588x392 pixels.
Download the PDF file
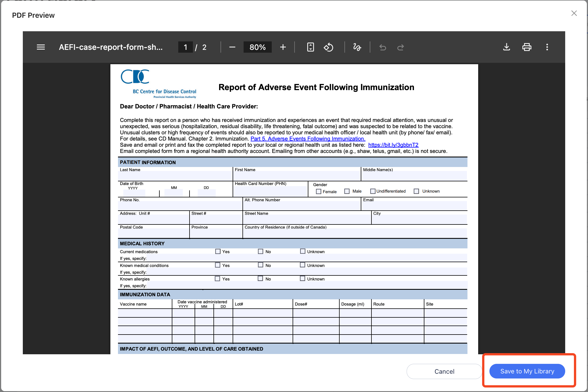coord(506,47)
